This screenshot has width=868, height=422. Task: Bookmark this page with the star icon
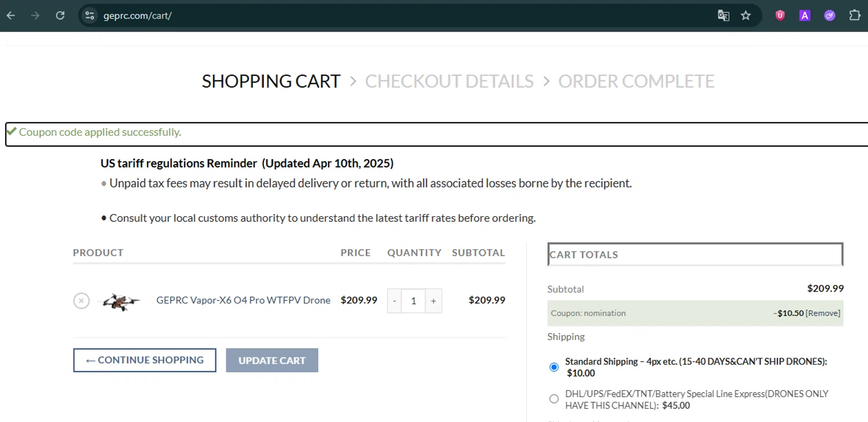pyautogui.click(x=746, y=16)
